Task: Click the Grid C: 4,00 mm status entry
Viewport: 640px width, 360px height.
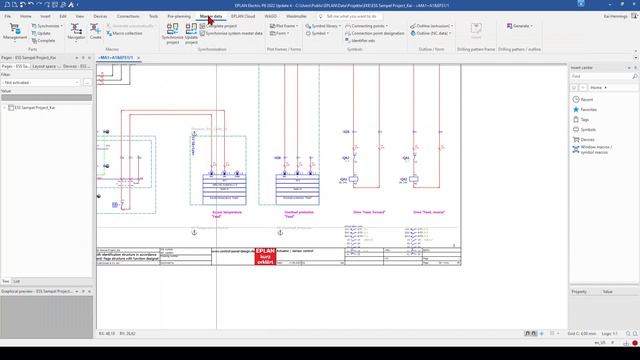Action: 582,333
